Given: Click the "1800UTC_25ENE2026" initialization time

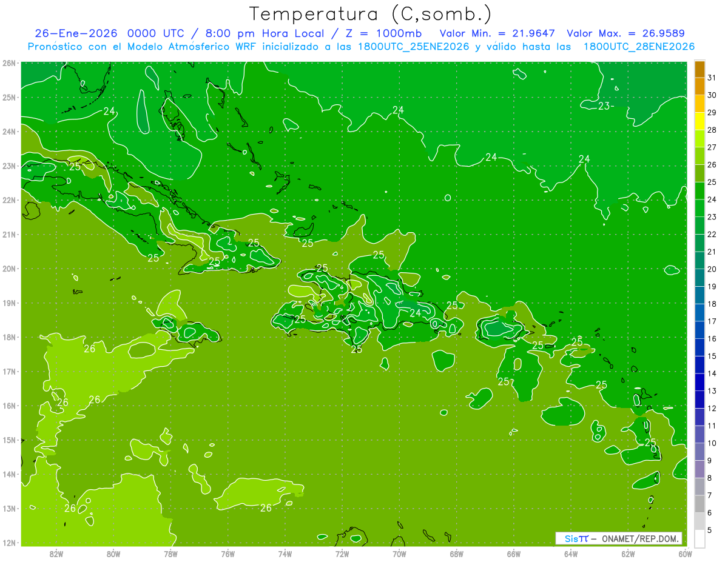Looking at the screenshot, I should (x=413, y=47).
